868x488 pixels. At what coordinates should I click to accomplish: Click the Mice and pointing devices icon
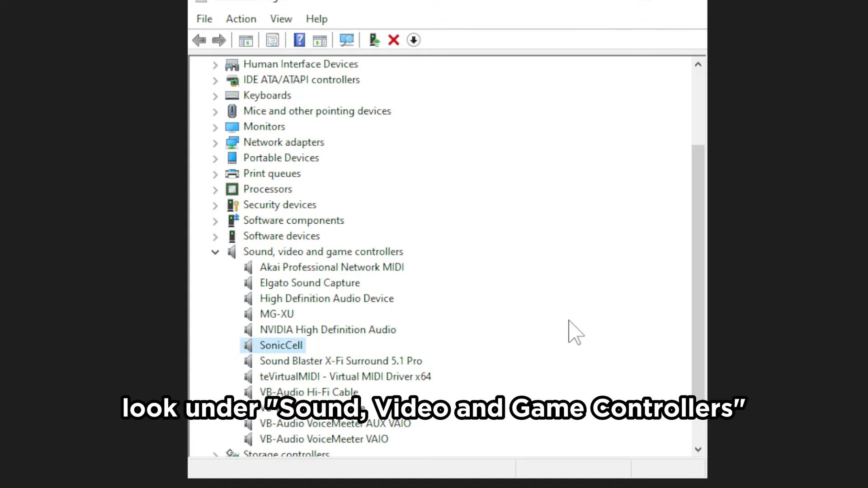(232, 111)
